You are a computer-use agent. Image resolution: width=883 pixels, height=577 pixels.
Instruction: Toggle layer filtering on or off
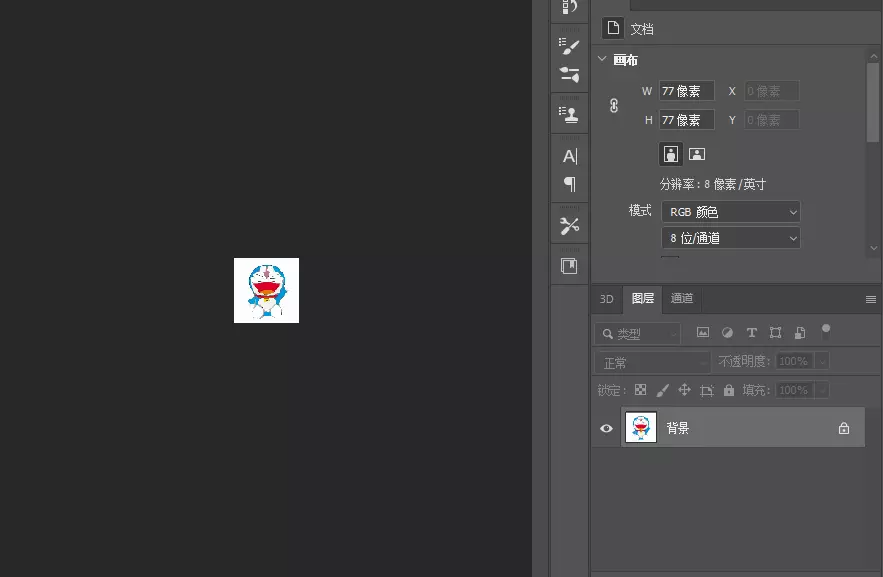pos(826,332)
